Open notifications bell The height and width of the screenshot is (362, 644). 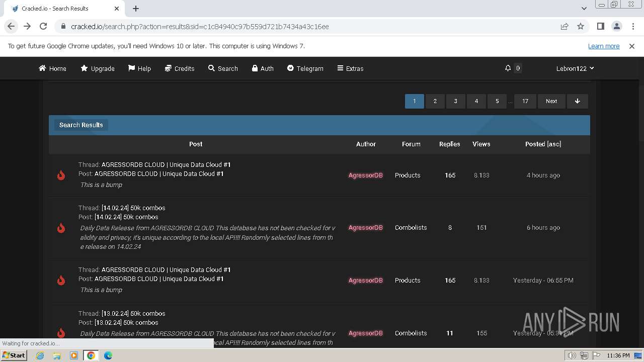click(x=508, y=68)
